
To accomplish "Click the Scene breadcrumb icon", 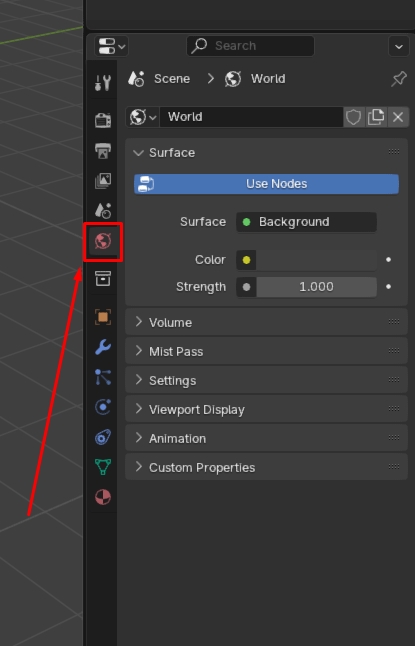I will click(136, 79).
